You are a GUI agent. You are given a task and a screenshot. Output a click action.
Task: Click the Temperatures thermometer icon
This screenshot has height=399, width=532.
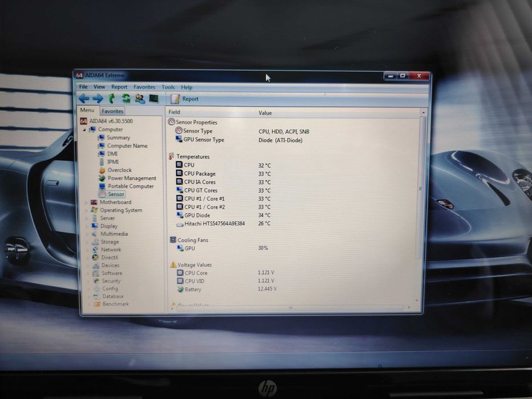coord(172,156)
